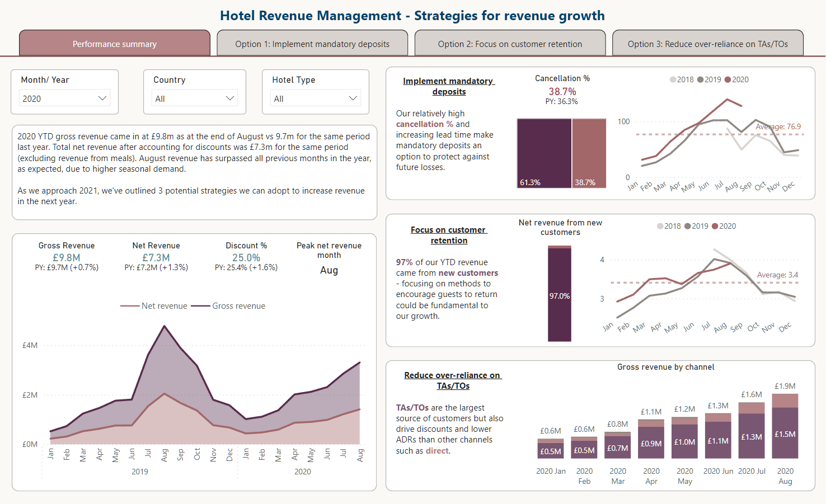Select the 2020 legend marker in cancellation chart
This screenshot has width=826, height=504.
click(728, 79)
